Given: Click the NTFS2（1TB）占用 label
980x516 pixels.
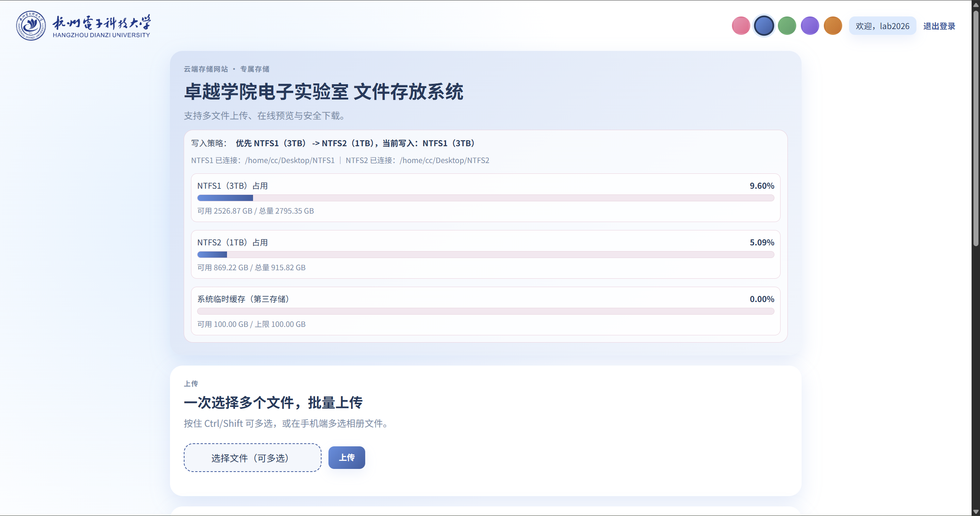Looking at the screenshot, I should (232, 242).
